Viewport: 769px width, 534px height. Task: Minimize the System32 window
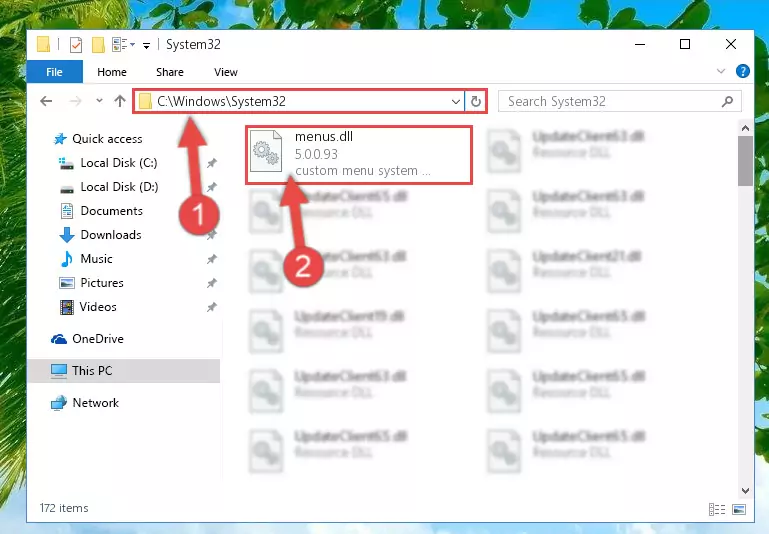point(640,45)
